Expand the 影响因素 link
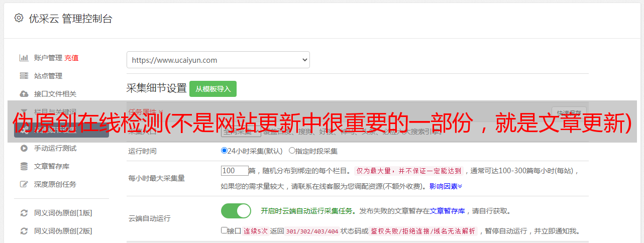644x243 pixels. [446, 186]
